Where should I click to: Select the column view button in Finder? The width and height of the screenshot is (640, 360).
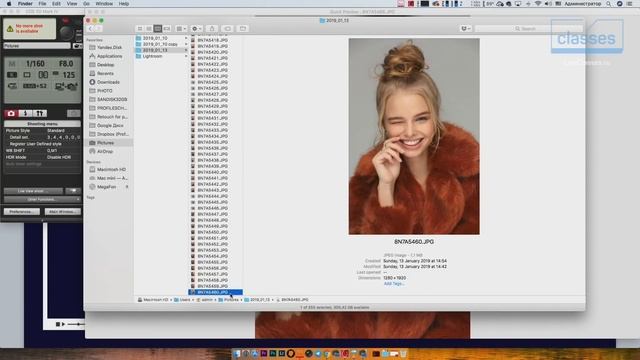click(158, 29)
